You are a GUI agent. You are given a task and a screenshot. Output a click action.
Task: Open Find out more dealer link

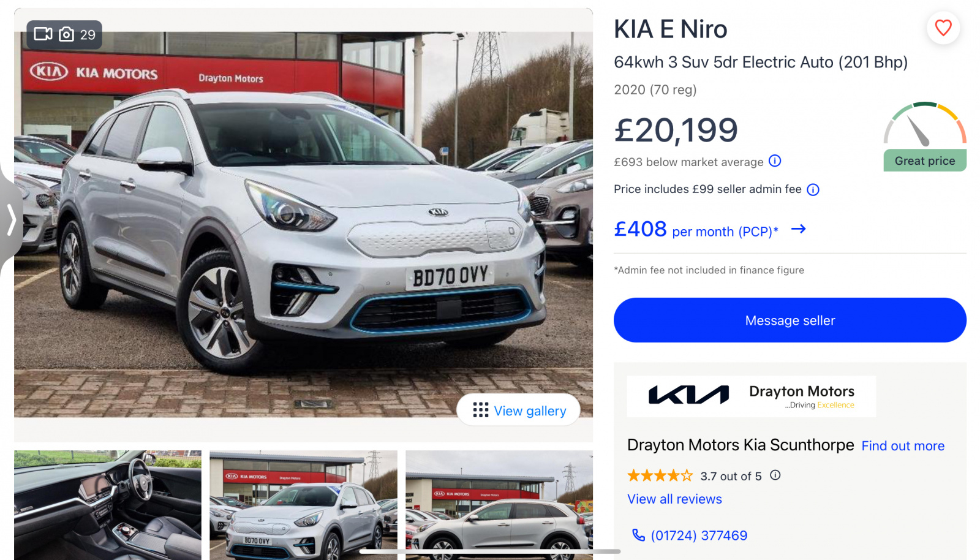(x=903, y=446)
